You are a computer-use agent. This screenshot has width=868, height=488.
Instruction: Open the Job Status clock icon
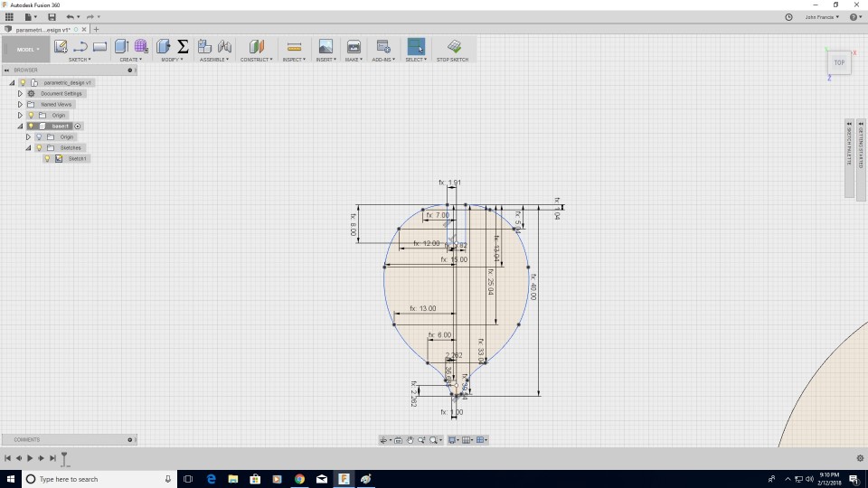pos(788,17)
